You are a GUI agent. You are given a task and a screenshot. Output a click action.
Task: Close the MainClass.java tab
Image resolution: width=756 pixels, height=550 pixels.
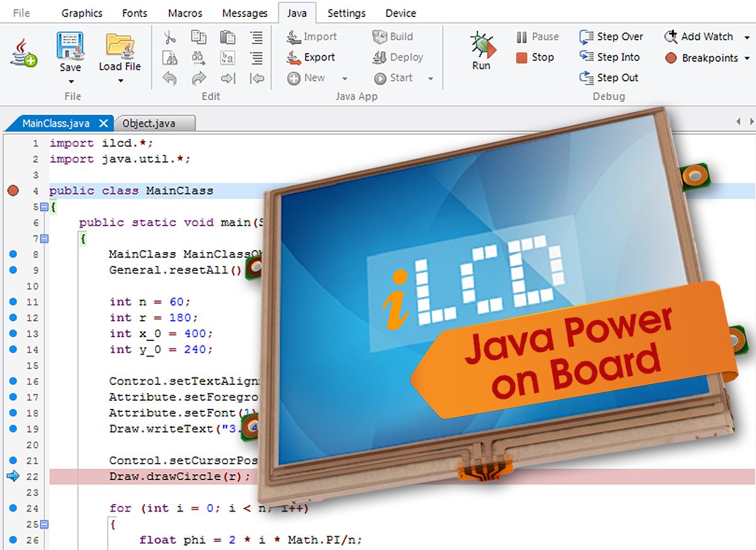pyautogui.click(x=103, y=123)
